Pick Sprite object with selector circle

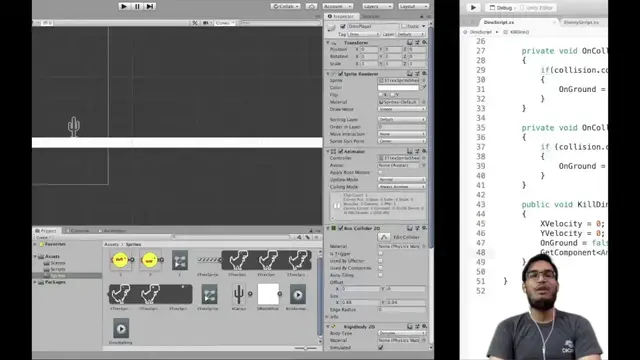point(424,80)
